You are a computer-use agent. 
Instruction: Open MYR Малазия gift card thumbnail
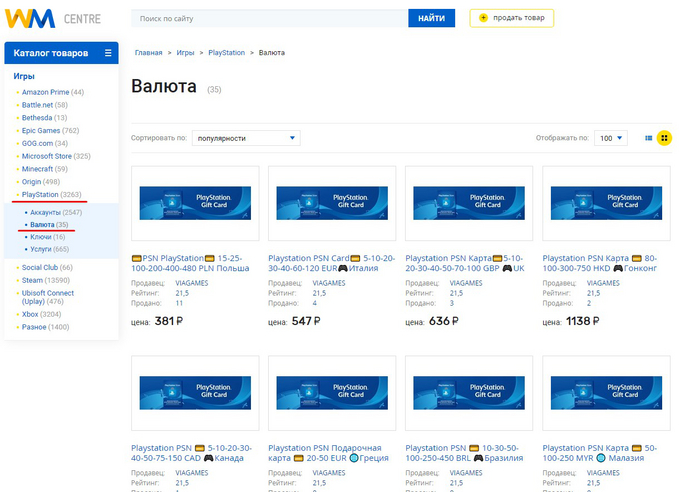pos(606,393)
